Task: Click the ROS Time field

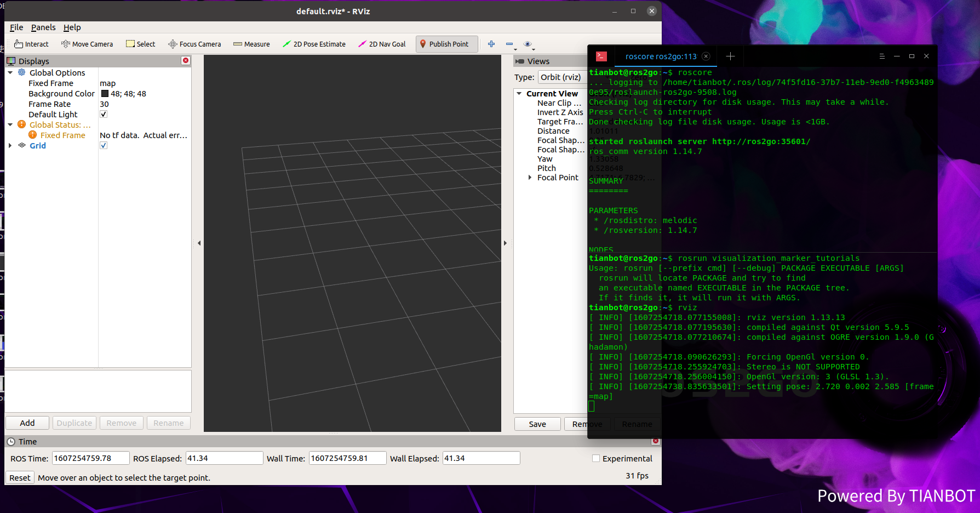Action: (91, 458)
